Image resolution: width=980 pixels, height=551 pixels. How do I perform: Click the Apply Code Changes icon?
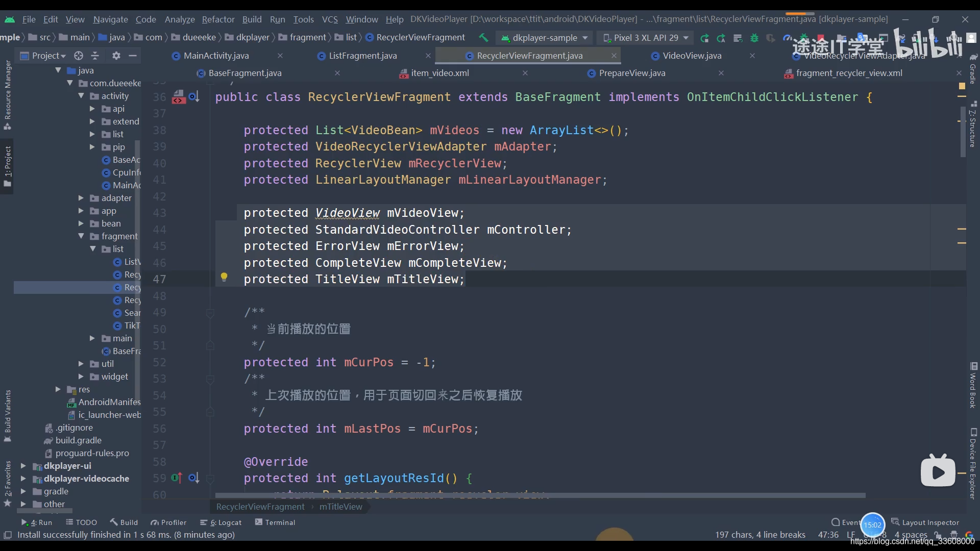click(738, 38)
